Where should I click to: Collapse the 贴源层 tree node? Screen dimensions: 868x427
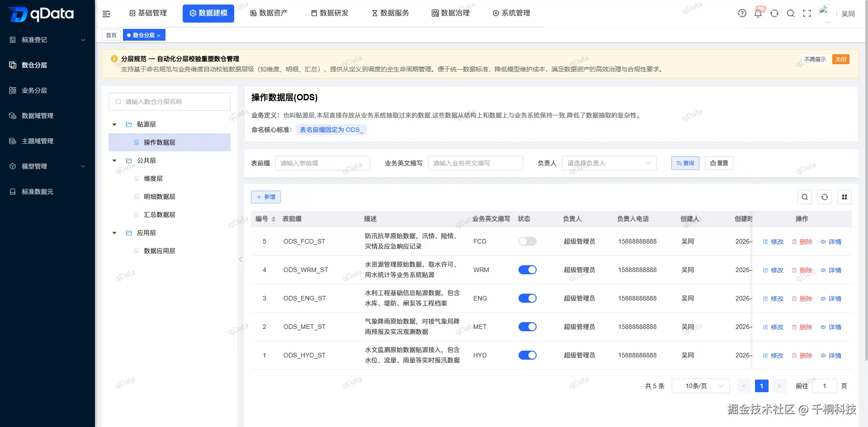[x=114, y=124]
